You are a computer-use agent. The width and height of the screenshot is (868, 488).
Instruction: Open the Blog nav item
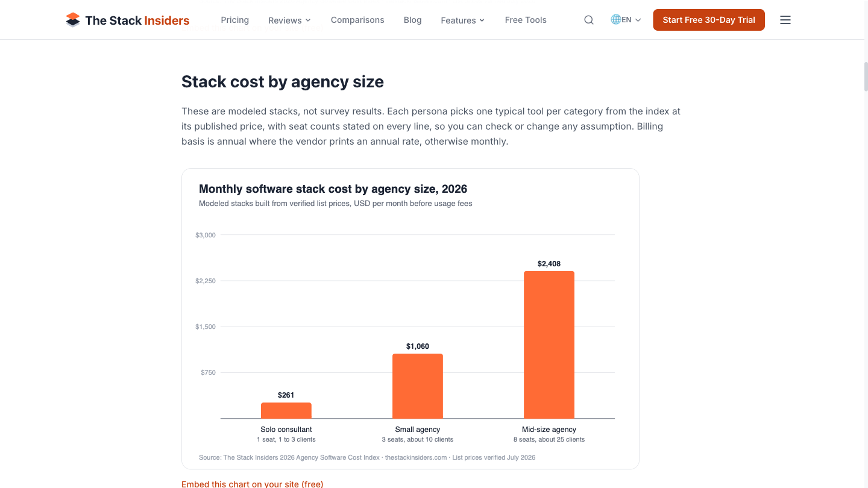coord(413,20)
